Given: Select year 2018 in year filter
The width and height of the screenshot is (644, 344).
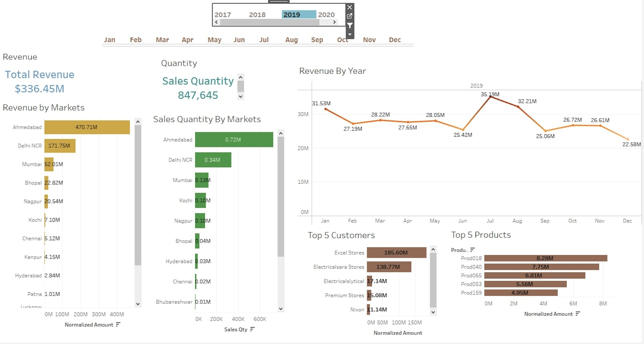Looking at the screenshot, I should pos(257,15).
